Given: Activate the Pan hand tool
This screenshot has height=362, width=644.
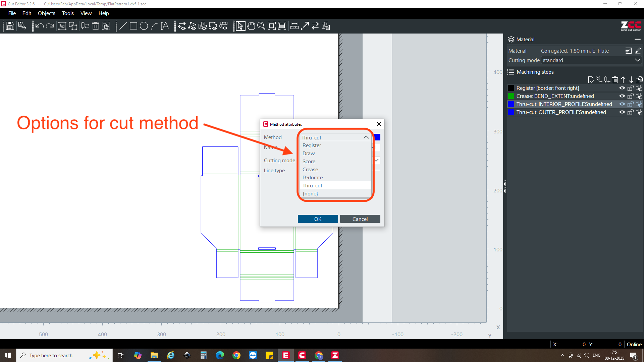Looking at the screenshot, I should 251,26.
